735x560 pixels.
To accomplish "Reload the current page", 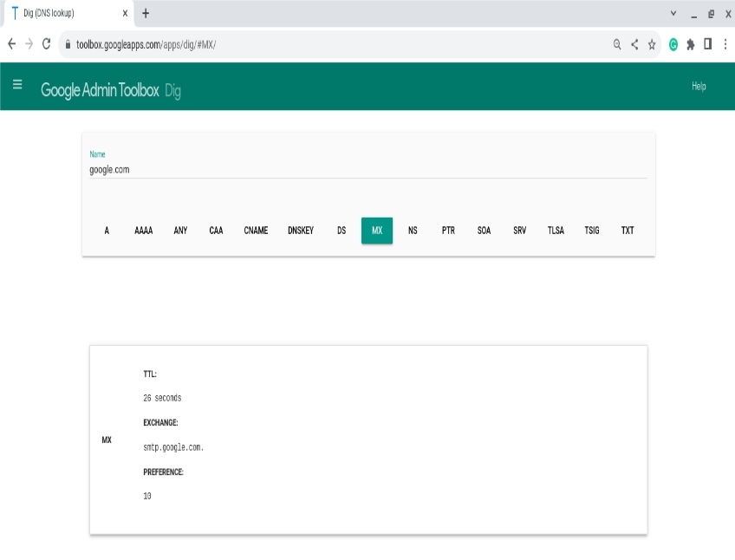I will [x=47, y=44].
